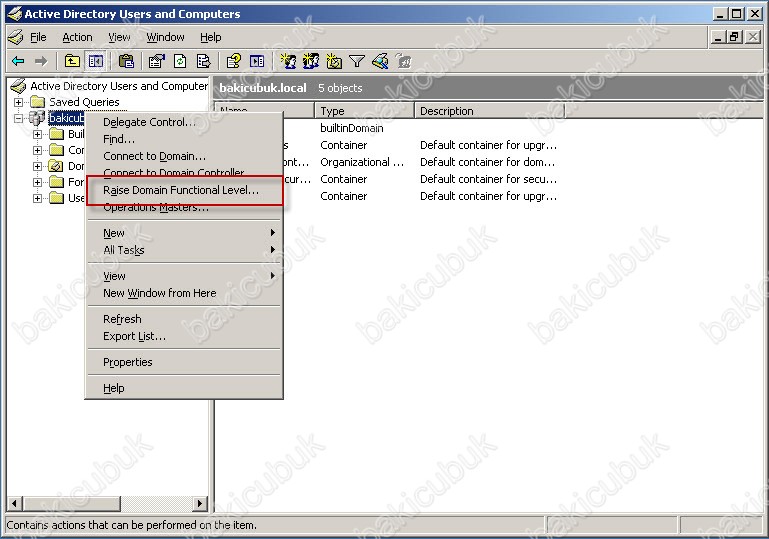Create a new group via two-people icon
The width and height of the screenshot is (769, 539).
tap(311, 61)
